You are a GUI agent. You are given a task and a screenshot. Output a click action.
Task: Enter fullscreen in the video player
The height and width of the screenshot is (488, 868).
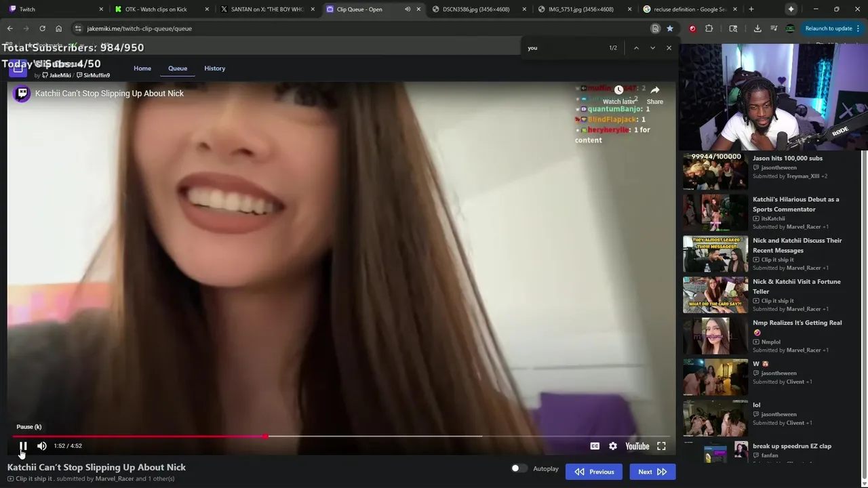[661, 446]
